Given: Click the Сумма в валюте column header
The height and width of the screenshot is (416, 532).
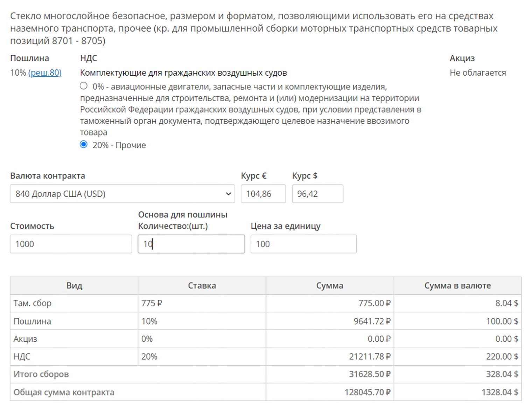Looking at the screenshot, I should click(457, 286).
